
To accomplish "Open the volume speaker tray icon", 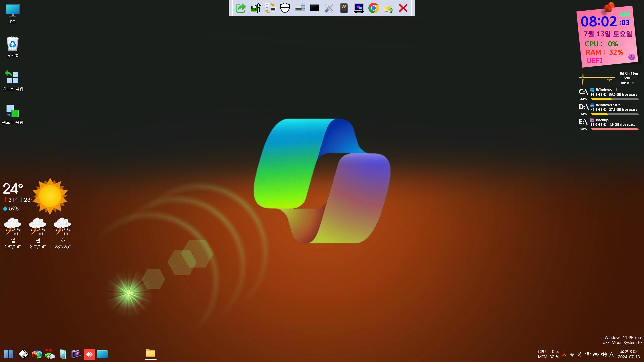I will click(604, 354).
